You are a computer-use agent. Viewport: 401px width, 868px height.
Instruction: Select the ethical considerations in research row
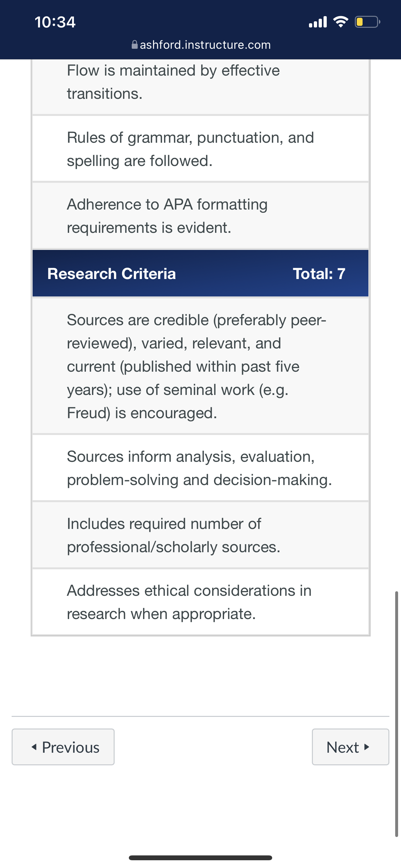(x=200, y=602)
